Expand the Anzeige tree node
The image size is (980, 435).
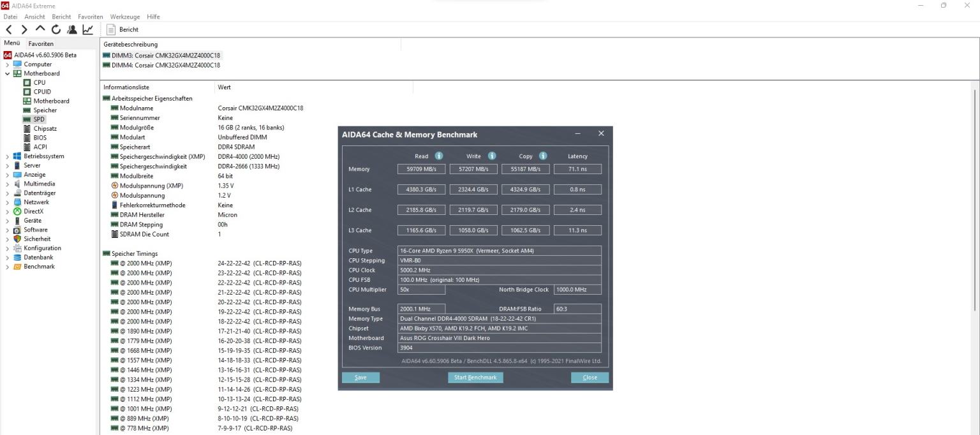[x=8, y=175]
